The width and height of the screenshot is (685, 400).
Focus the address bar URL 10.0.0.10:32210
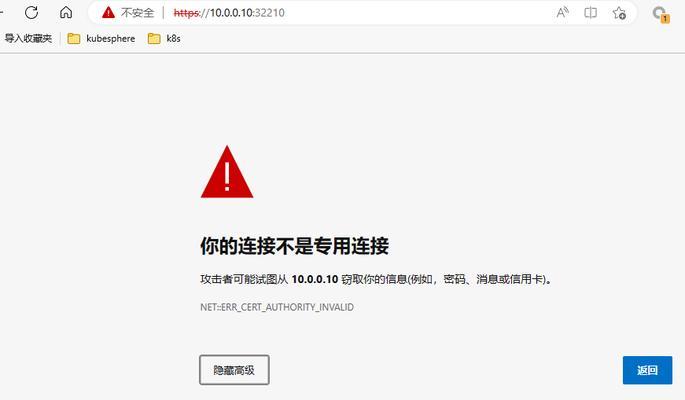coord(229,13)
